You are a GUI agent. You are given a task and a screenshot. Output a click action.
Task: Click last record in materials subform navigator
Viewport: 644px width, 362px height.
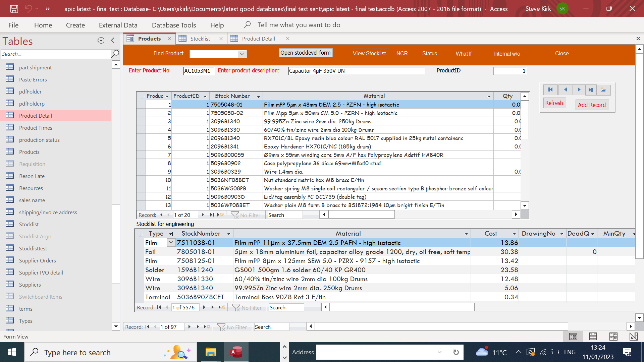point(212,215)
